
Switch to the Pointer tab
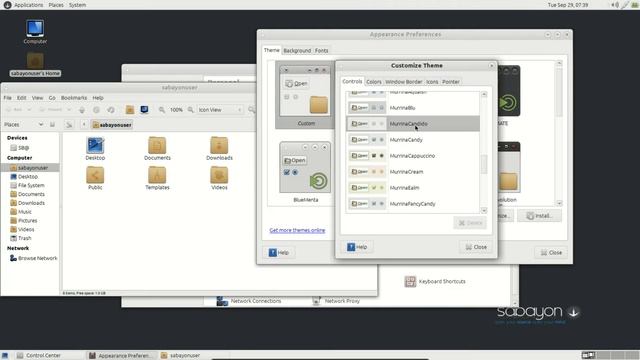(x=451, y=82)
